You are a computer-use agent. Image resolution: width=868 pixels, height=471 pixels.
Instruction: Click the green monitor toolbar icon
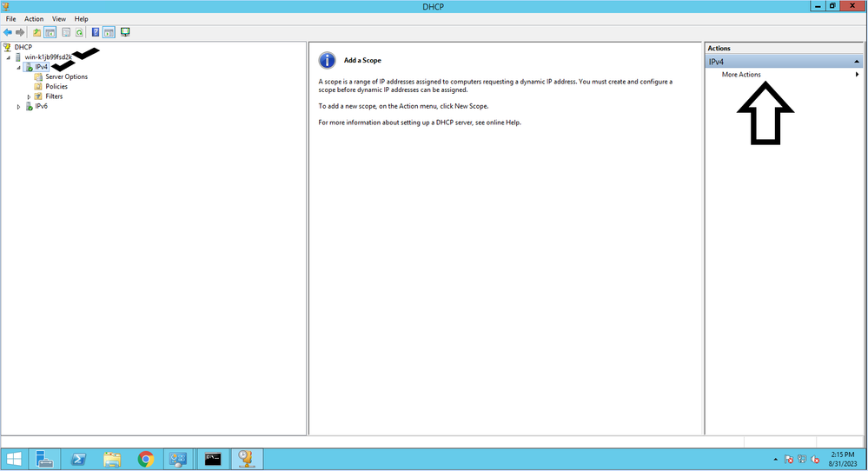125,32
